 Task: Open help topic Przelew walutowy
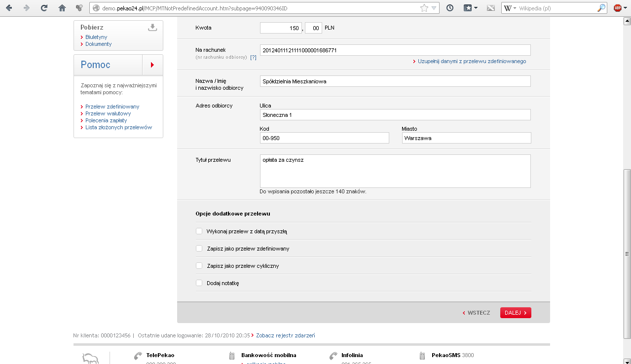(x=108, y=113)
